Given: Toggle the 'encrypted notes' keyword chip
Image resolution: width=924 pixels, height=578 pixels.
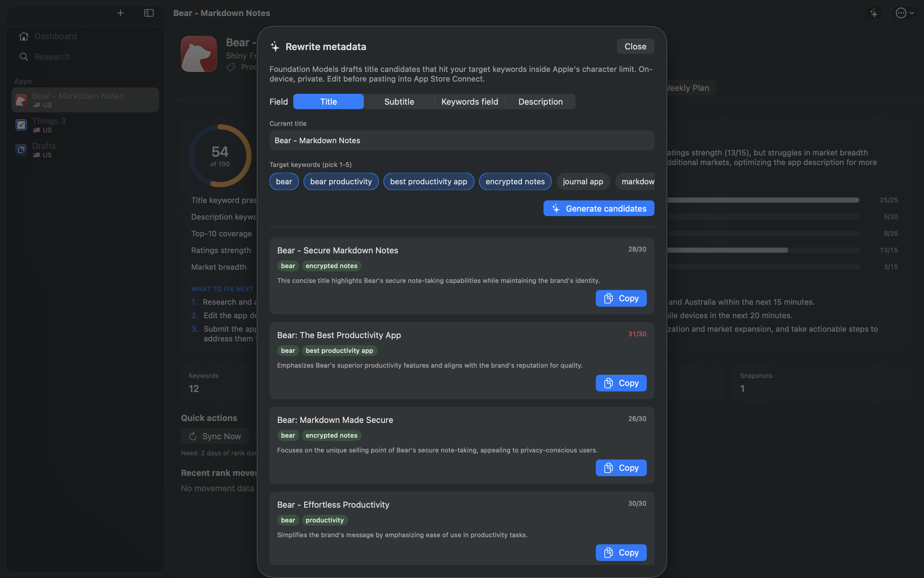Looking at the screenshot, I should (515, 181).
